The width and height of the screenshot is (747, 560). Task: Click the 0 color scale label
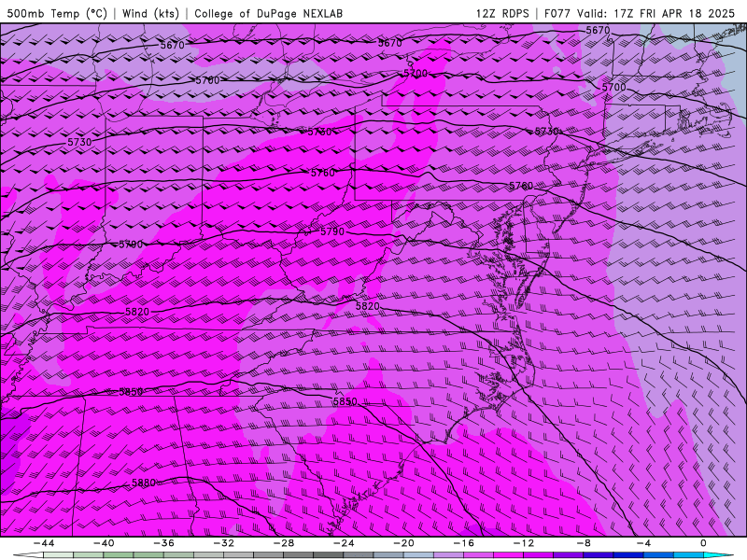pos(704,543)
